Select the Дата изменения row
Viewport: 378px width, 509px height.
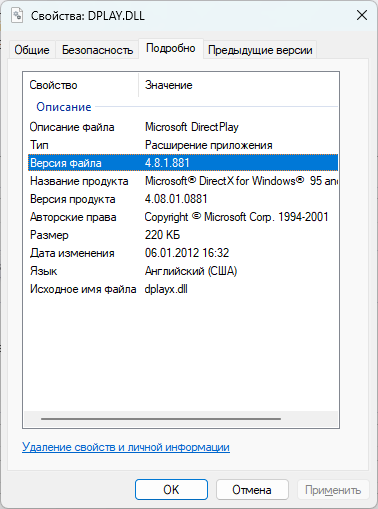[x=183, y=253]
